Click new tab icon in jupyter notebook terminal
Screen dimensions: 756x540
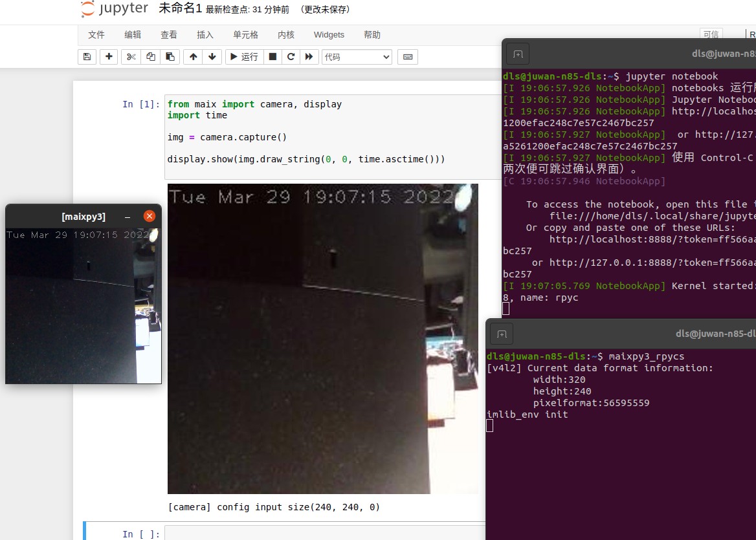(x=518, y=54)
